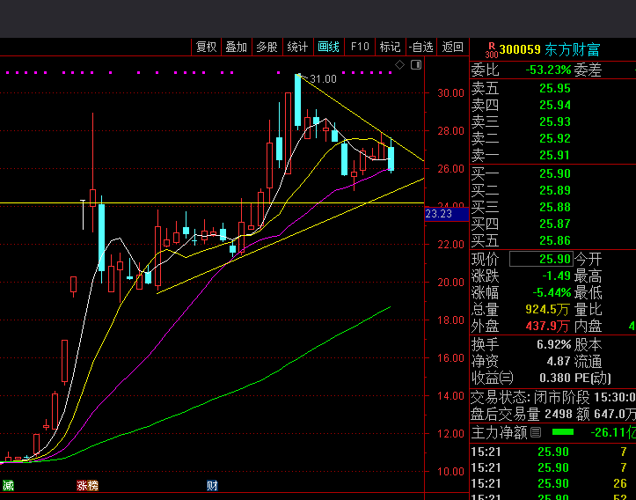Select the 卖四 price 25.94
The image size is (636, 500).
tap(555, 105)
